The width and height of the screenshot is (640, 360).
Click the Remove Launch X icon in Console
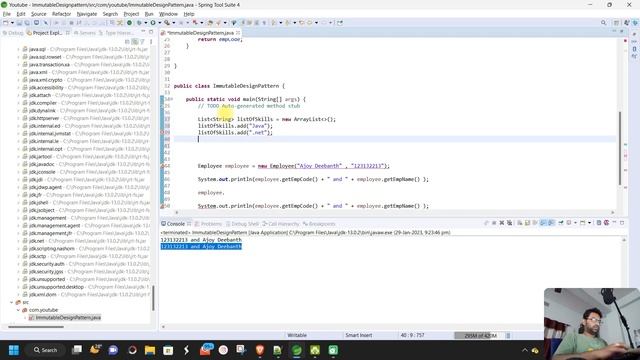coord(502,223)
